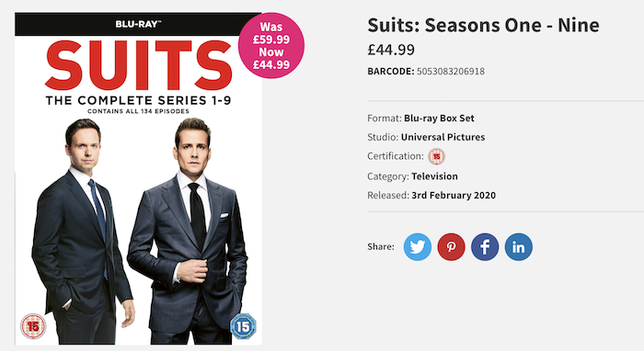Image resolution: width=644 pixels, height=351 pixels.
Task: Click the £44.99 price text
Action: pos(391,50)
